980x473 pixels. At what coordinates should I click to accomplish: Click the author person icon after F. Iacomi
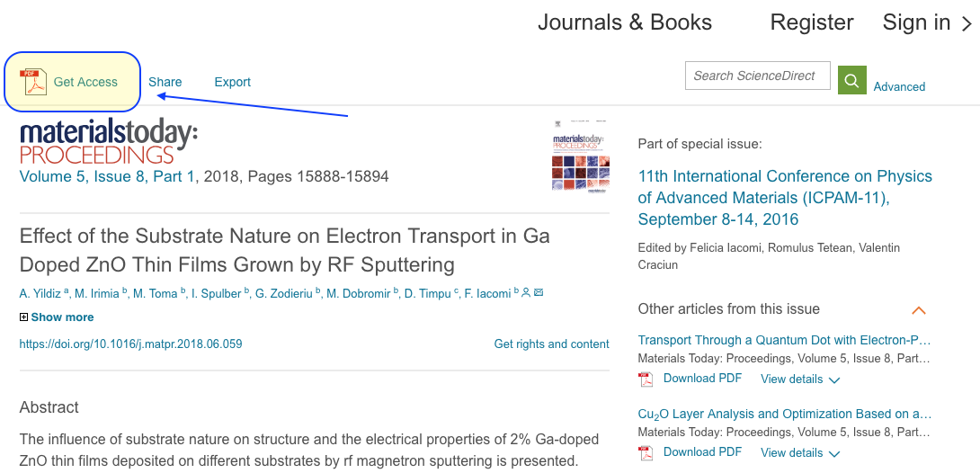[526, 292]
